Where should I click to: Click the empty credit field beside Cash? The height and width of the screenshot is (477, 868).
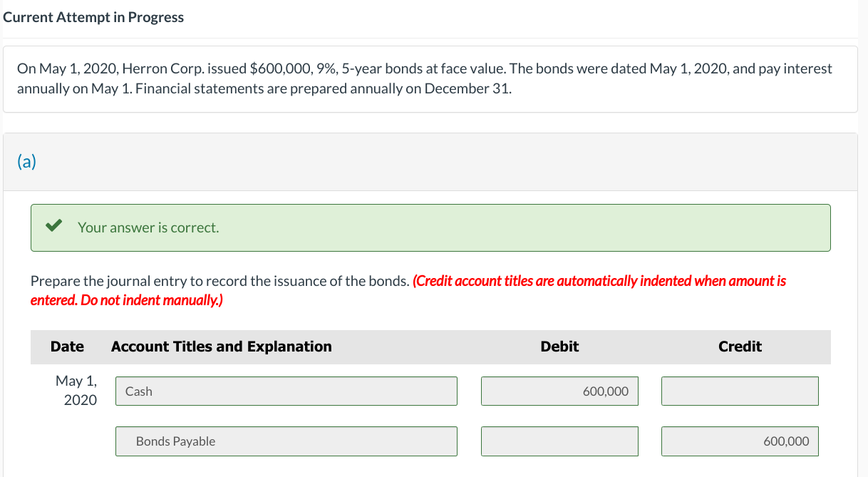coord(740,391)
